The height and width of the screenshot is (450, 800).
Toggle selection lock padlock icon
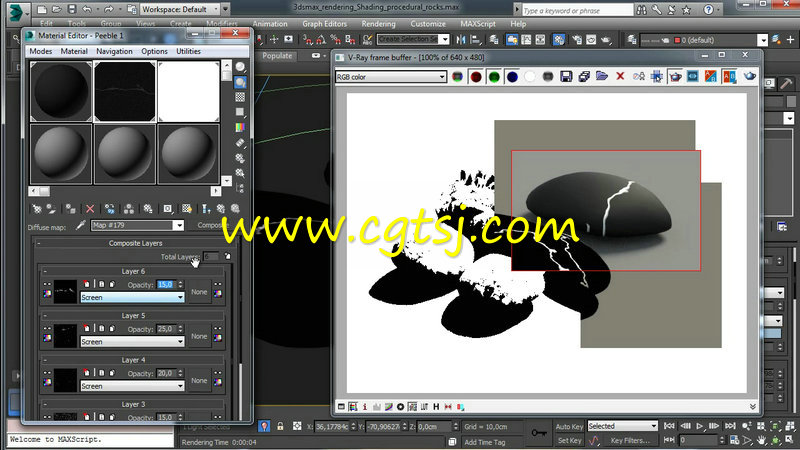click(x=280, y=426)
